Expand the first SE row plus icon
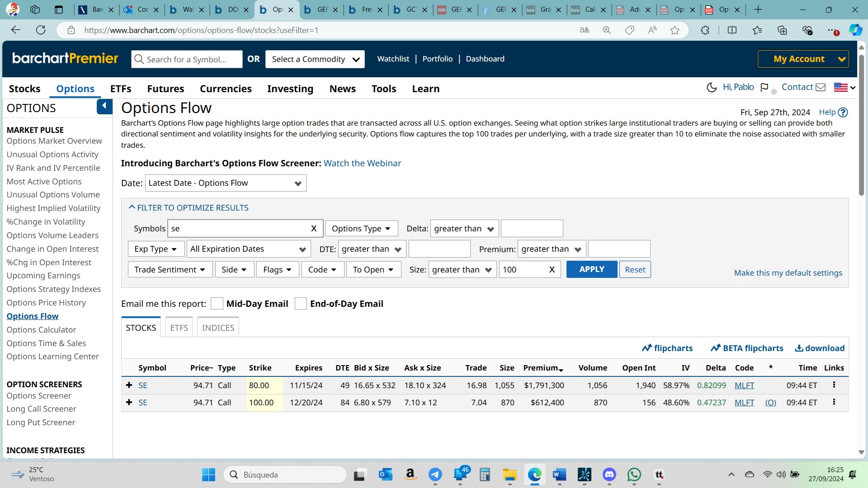The height and width of the screenshot is (488, 868). point(129,385)
